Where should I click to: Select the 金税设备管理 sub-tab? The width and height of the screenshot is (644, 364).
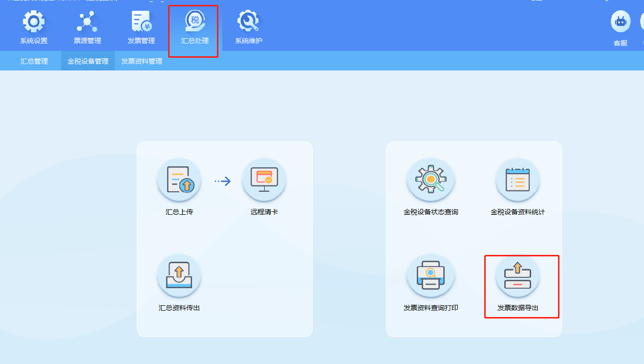(88, 61)
